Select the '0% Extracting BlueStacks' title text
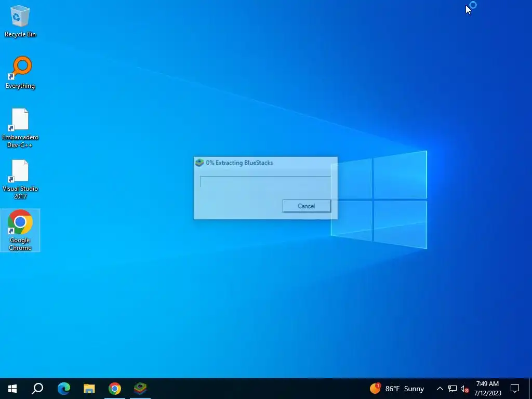This screenshot has height=399, width=532. click(239, 163)
